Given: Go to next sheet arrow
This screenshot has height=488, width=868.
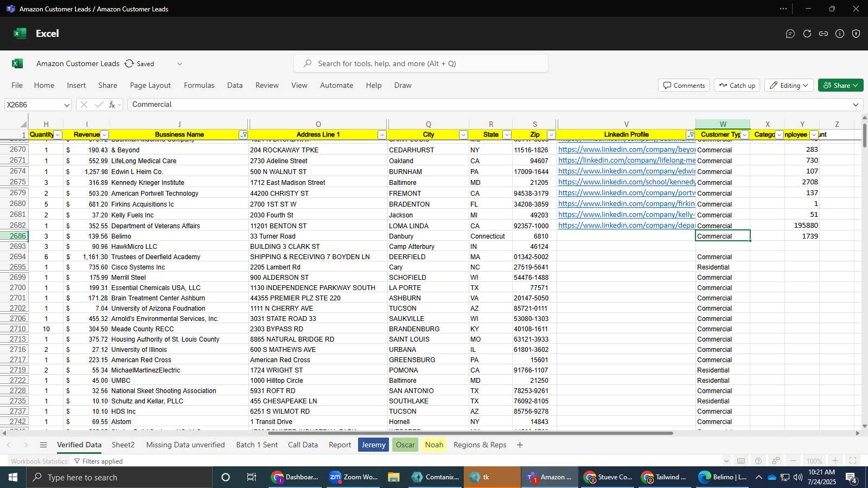Looking at the screenshot, I should pyautogui.click(x=26, y=445).
